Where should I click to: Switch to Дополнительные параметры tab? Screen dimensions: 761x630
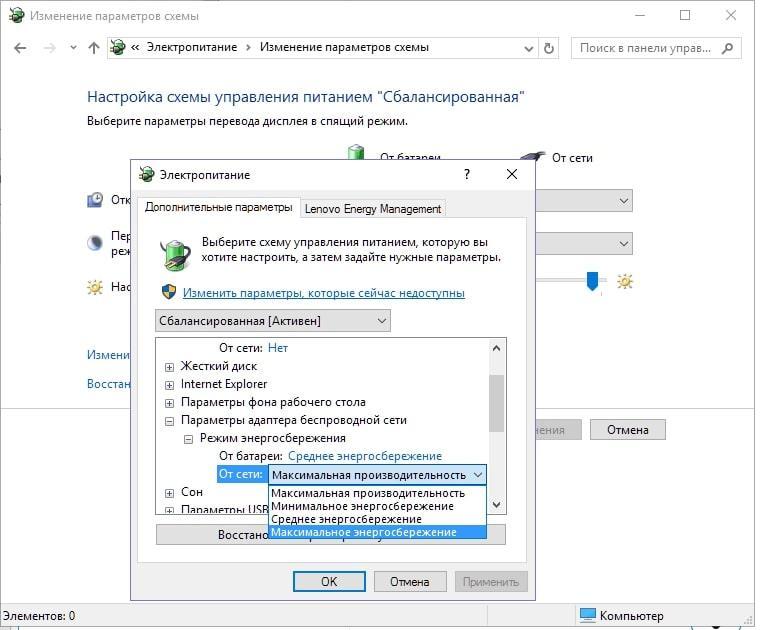click(x=218, y=208)
